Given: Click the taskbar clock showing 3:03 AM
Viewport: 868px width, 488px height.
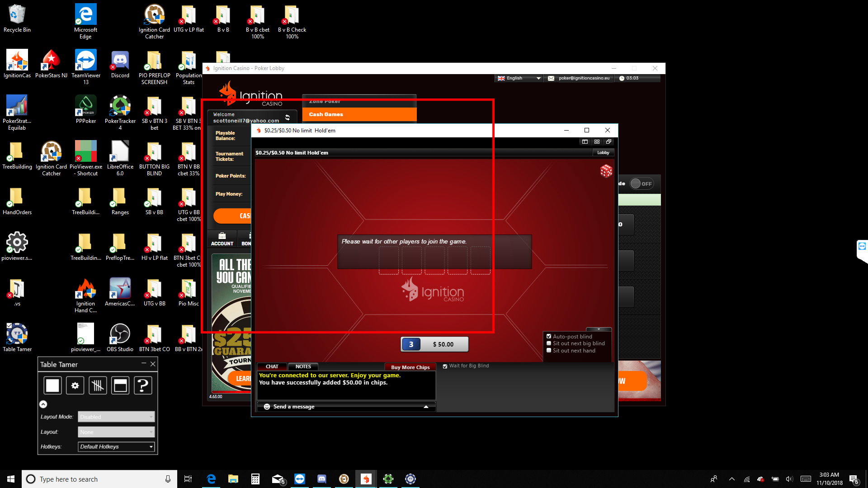Looking at the screenshot, I should (x=829, y=479).
